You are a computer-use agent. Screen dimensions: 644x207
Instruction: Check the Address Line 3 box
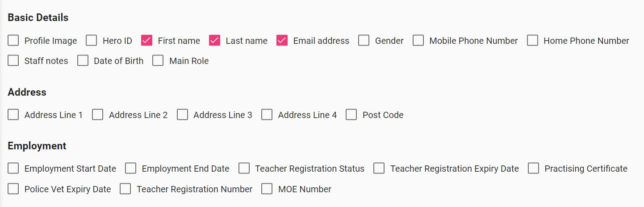click(182, 115)
